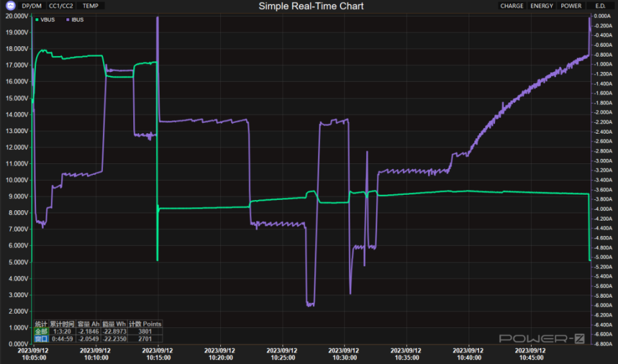The height and width of the screenshot is (364, 618).
Task: Click the purple IBUS legend color square
Action: 68,20
